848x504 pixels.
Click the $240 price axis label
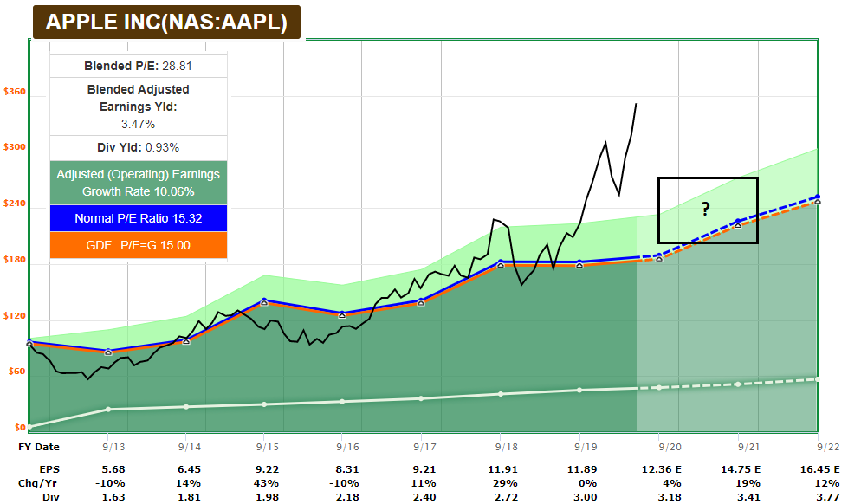click(x=15, y=204)
